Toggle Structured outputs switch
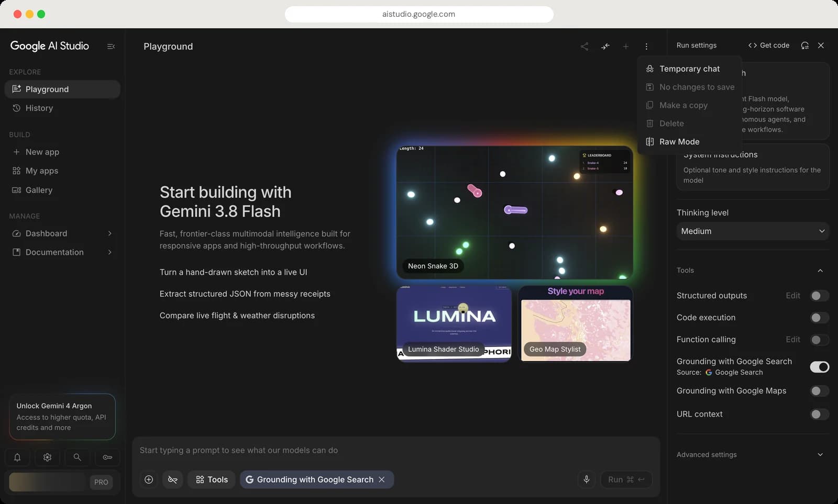 [x=820, y=296]
